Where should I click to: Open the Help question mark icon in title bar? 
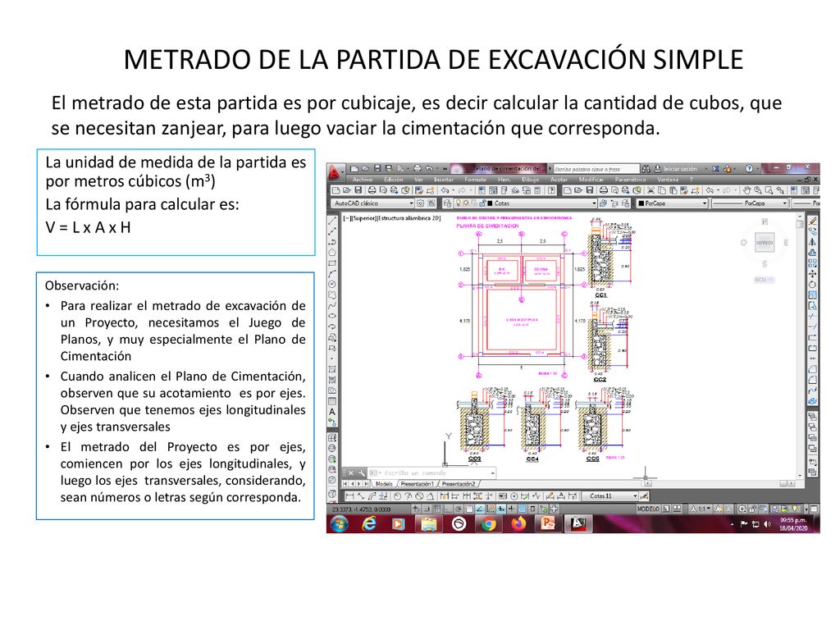(x=749, y=169)
